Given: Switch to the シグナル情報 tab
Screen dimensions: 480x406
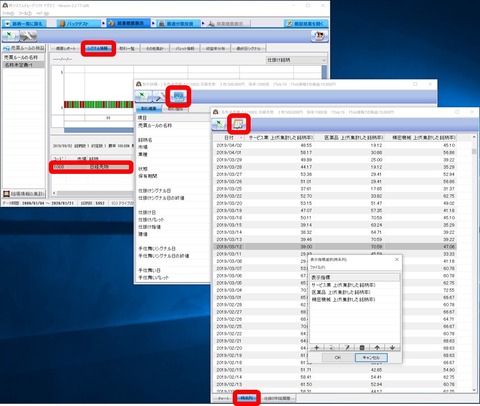Looking at the screenshot, I should [98, 48].
